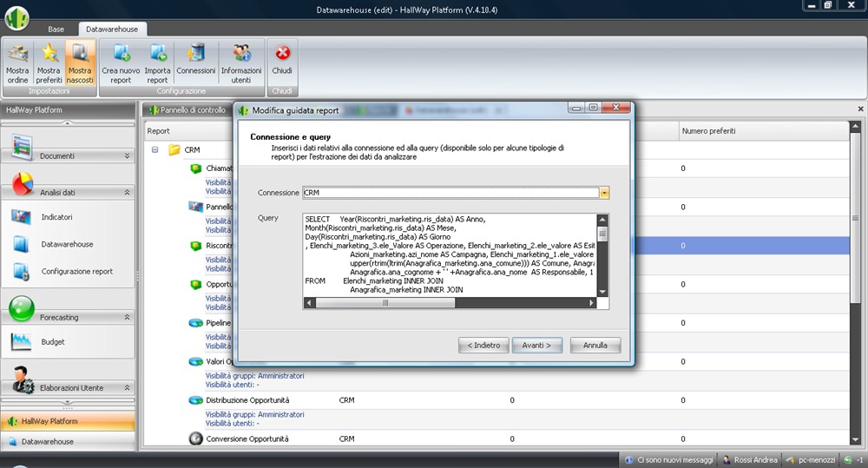Collapse the Elaborazioni Utente section chevron
868x468 pixels.
(127, 388)
